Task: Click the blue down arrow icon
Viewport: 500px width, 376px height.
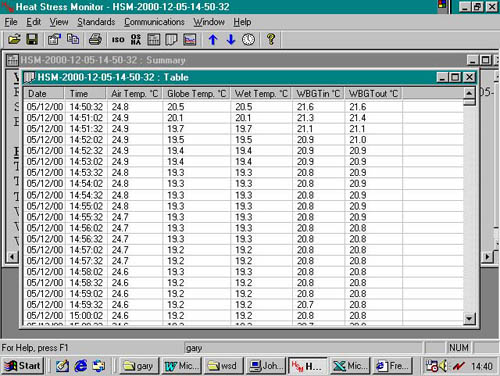Action: pos(231,40)
